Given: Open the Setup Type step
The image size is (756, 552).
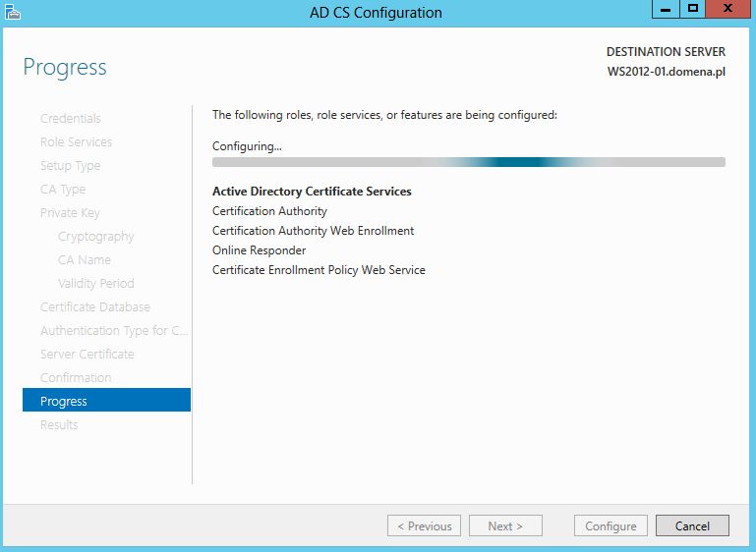Looking at the screenshot, I should 71,166.
